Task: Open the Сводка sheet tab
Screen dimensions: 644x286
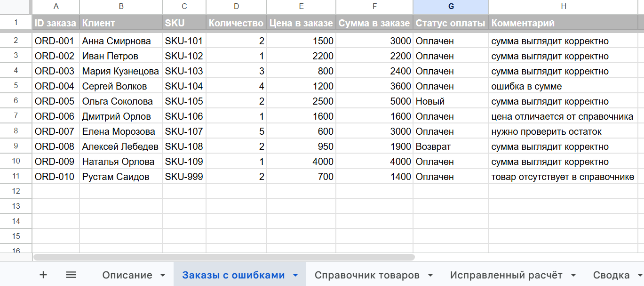Action: click(x=611, y=275)
